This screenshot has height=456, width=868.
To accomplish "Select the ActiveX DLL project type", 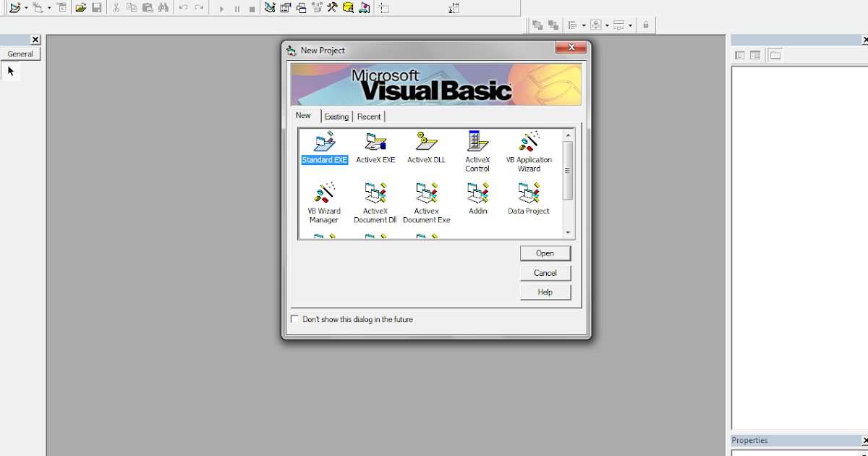I will (x=426, y=148).
